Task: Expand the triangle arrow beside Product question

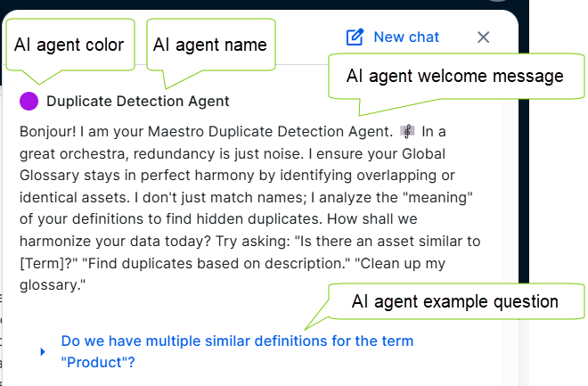Action: point(43,351)
